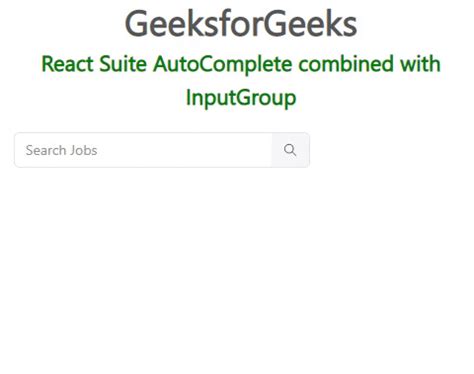Click the word Jobs in the placeholder
474x374 pixels.
[84, 150]
